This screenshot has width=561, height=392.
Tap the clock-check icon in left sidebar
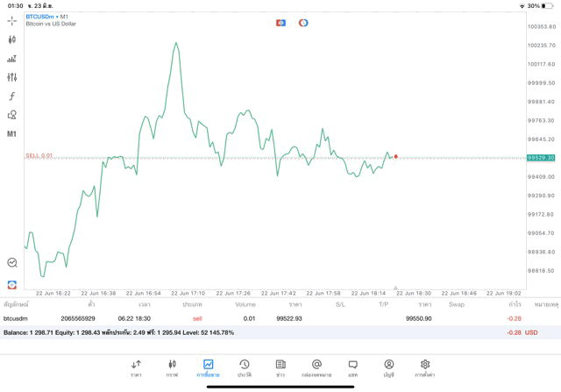tap(12, 262)
